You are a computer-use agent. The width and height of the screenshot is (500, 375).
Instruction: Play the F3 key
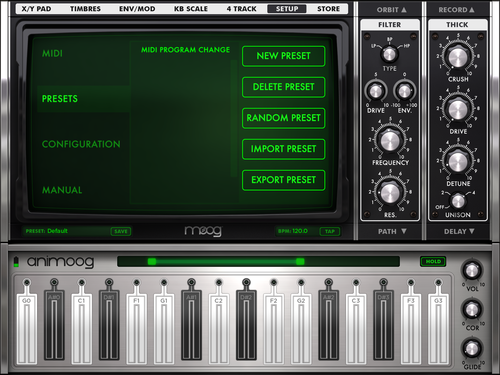point(411,328)
